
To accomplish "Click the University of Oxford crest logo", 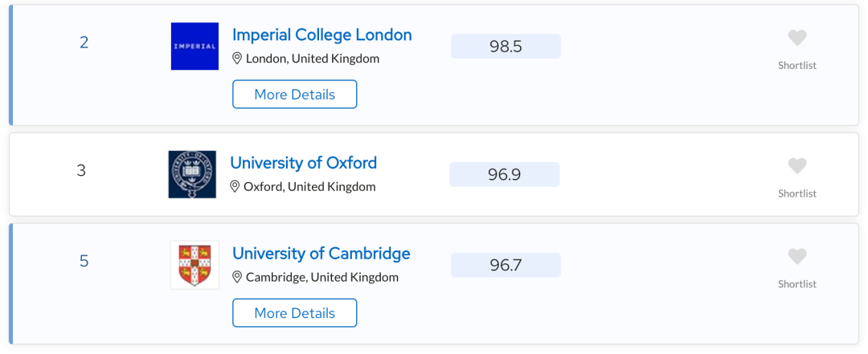I will pos(192,174).
